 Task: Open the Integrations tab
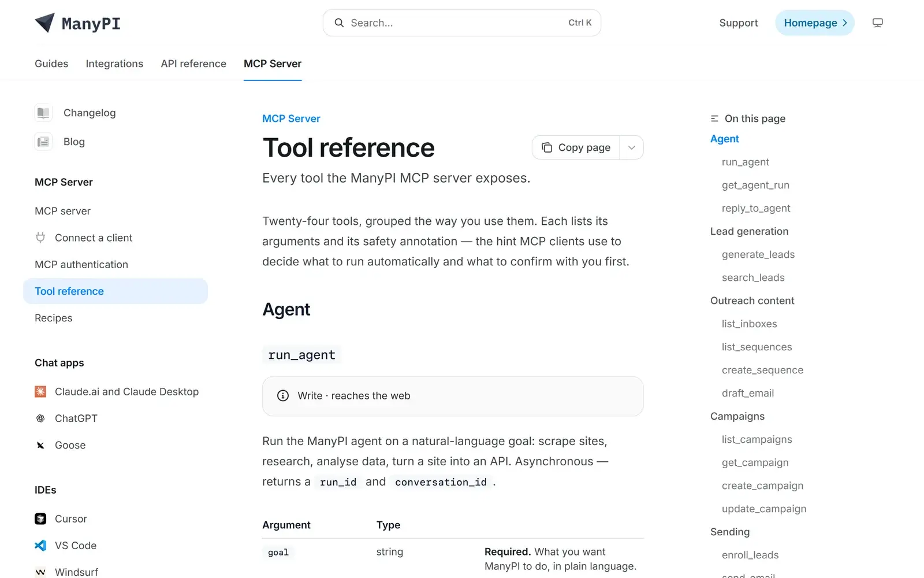tap(114, 64)
